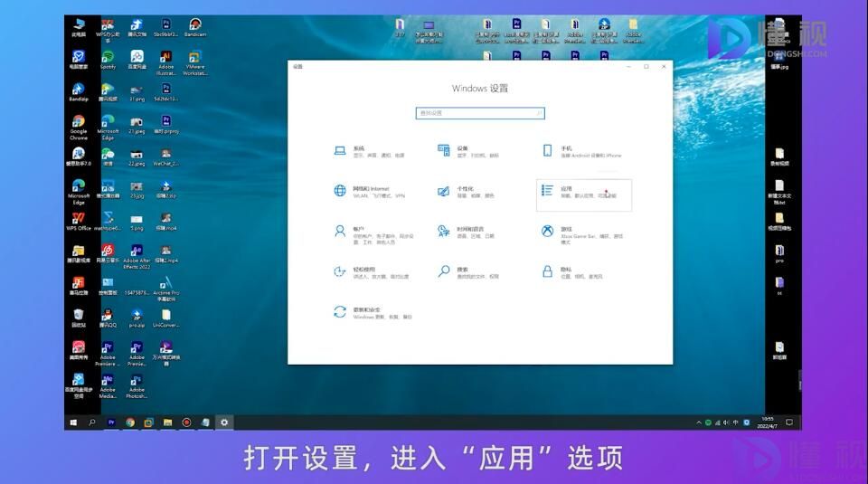This screenshot has width=868, height=484.
Task: Show hidden tray icons with chevron
Action: (x=699, y=422)
